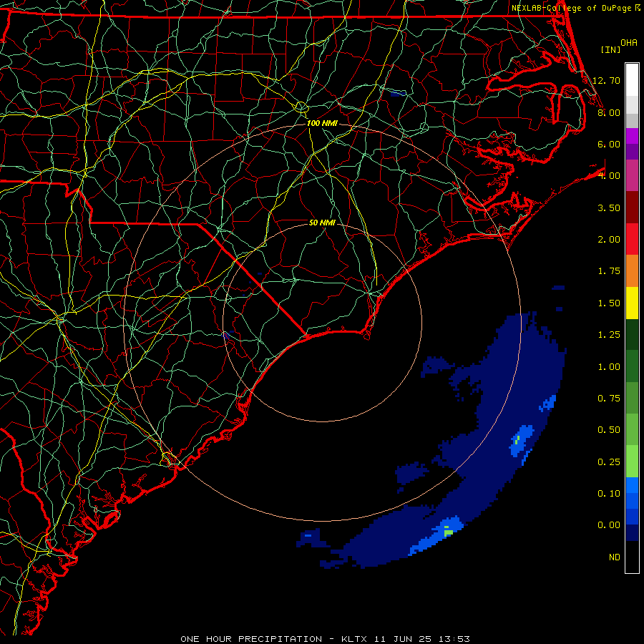Select the 3.50 legend value

[609, 208]
